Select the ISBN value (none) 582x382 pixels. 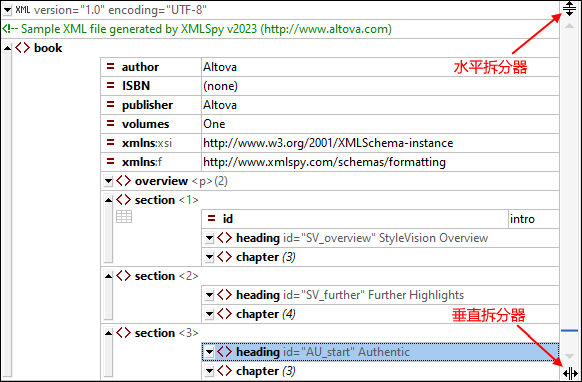[220, 86]
